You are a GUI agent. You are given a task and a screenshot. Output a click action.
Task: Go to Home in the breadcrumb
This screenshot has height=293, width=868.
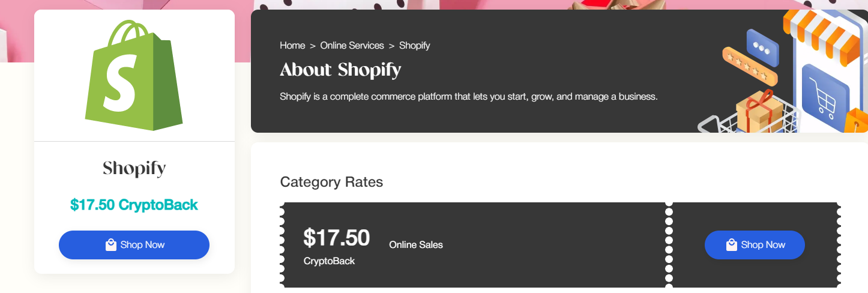(x=292, y=46)
